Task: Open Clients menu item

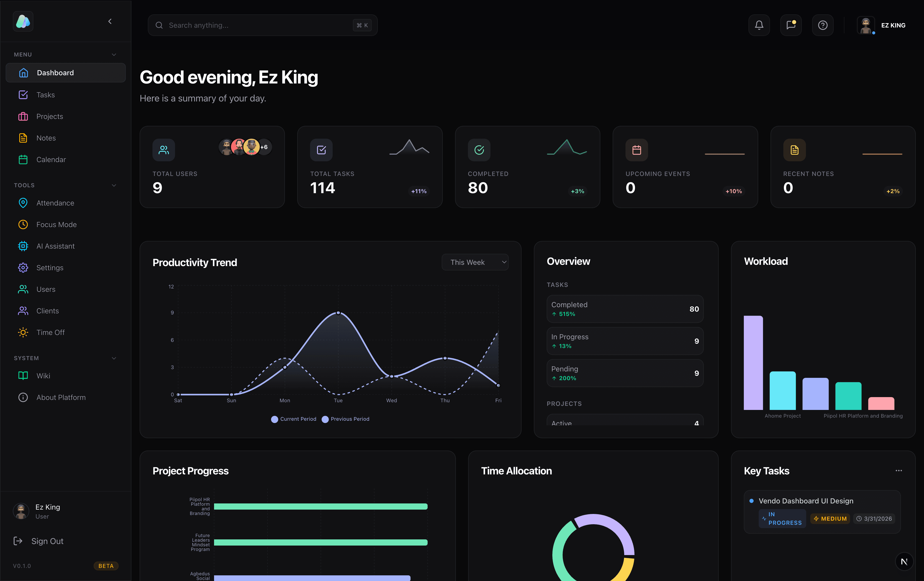Action: 66,311
